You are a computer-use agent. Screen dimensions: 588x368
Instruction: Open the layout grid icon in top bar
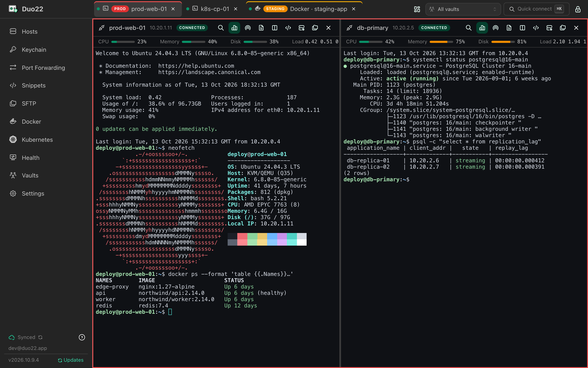point(417,9)
